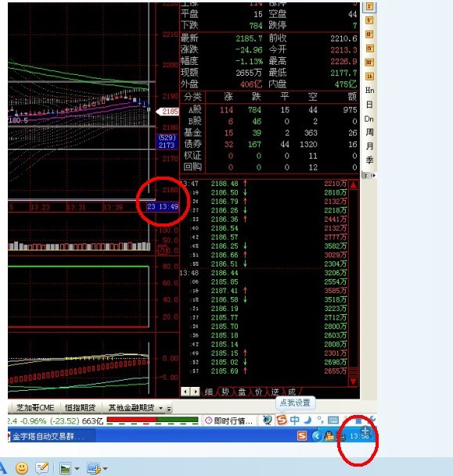The width and height of the screenshot is (453, 476).
Task: Click the 权证 category row label
Action: click(x=192, y=156)
